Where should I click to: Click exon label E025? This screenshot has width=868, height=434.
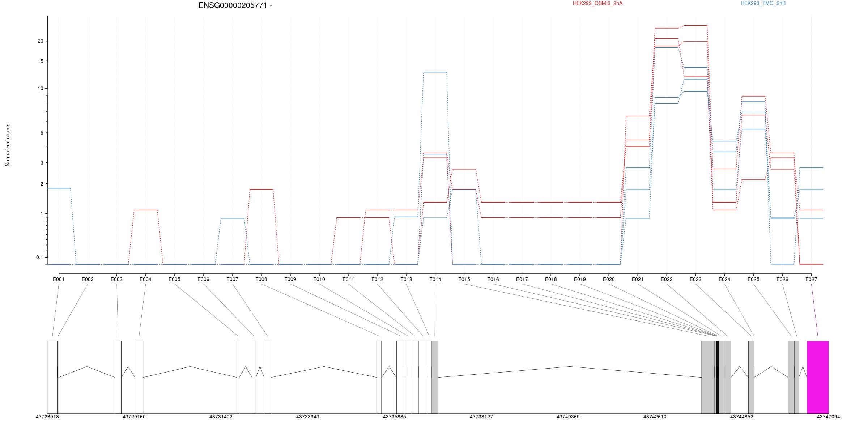(753, 279)
